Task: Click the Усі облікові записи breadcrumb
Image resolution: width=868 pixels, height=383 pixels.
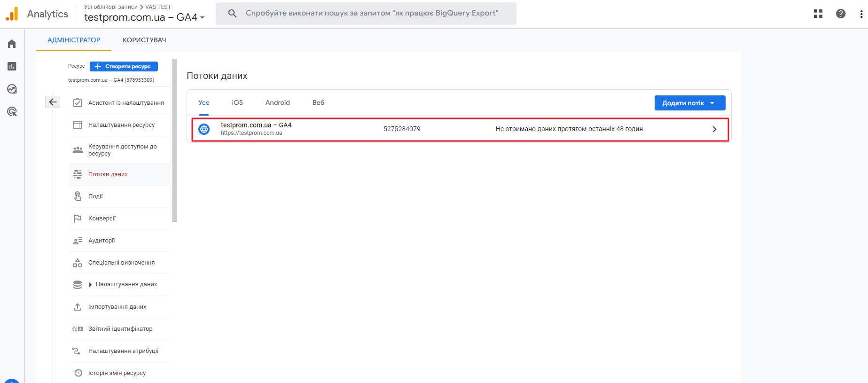Action: (x=111, y=7)
